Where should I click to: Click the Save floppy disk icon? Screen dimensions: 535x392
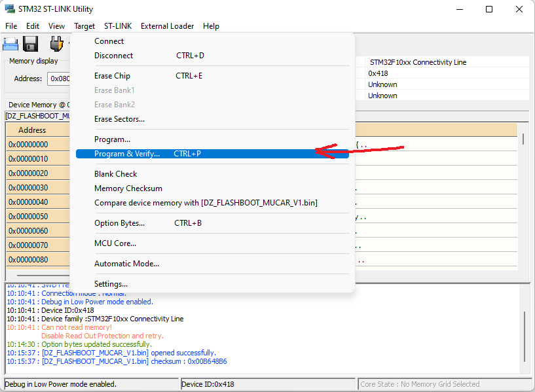point(30,44)
